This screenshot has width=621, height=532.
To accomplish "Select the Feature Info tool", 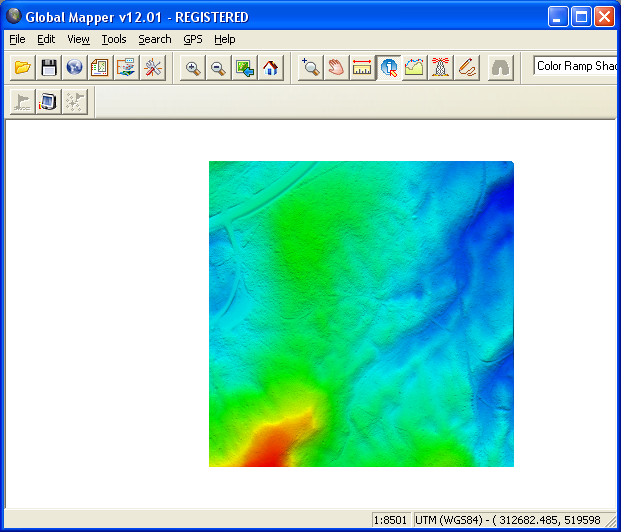I will point(388,68).
